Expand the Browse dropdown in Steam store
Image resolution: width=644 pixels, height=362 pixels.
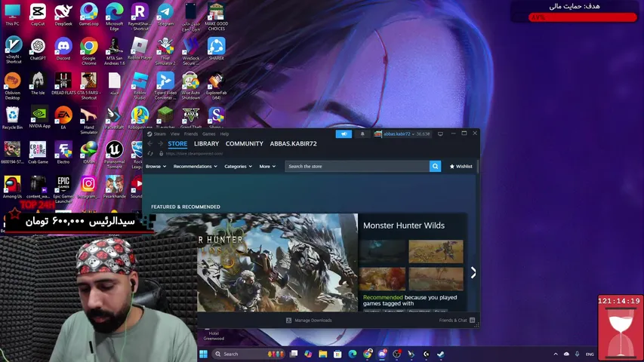156,166
